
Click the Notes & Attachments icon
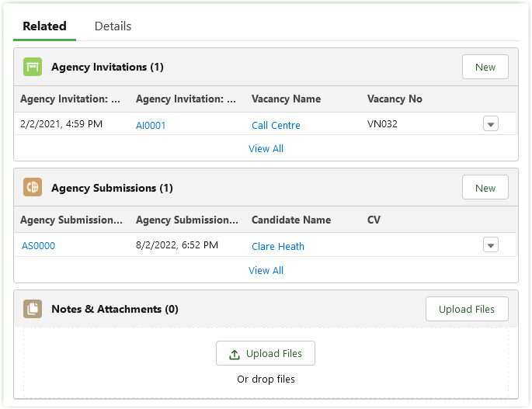[33, 309]
